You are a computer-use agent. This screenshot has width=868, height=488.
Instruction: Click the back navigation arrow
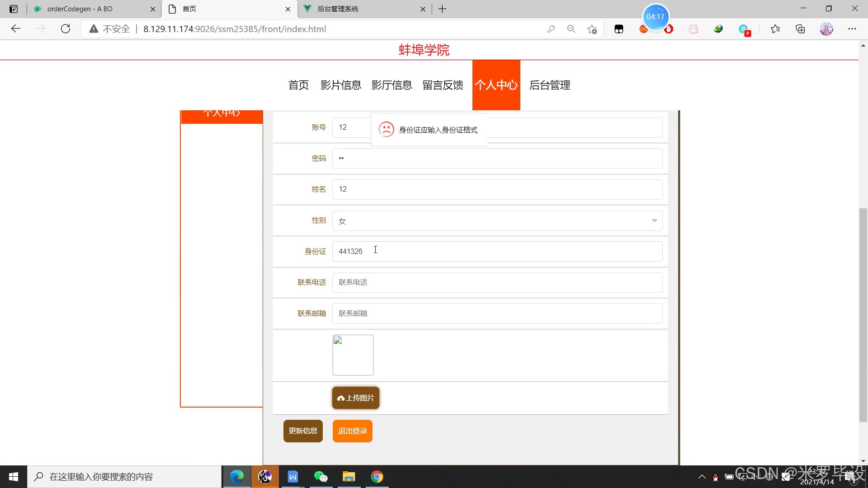pos(16,29)
